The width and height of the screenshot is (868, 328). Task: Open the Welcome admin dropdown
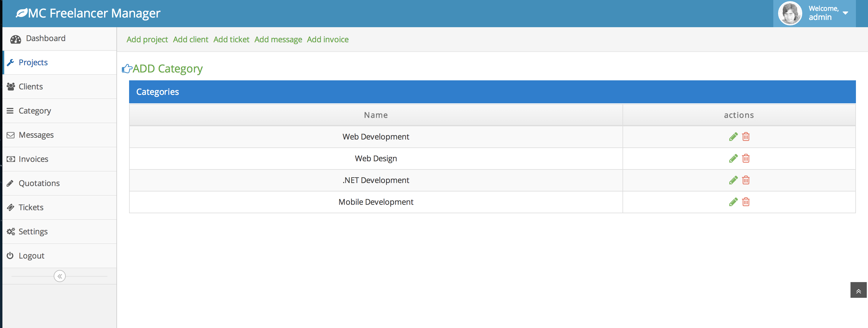(x=846, y=13)
